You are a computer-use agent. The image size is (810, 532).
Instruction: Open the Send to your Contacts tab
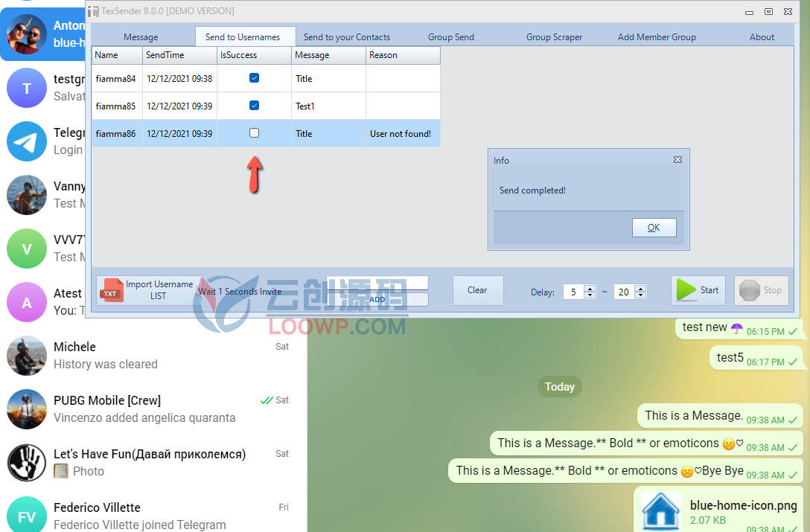tap(347, 37)
